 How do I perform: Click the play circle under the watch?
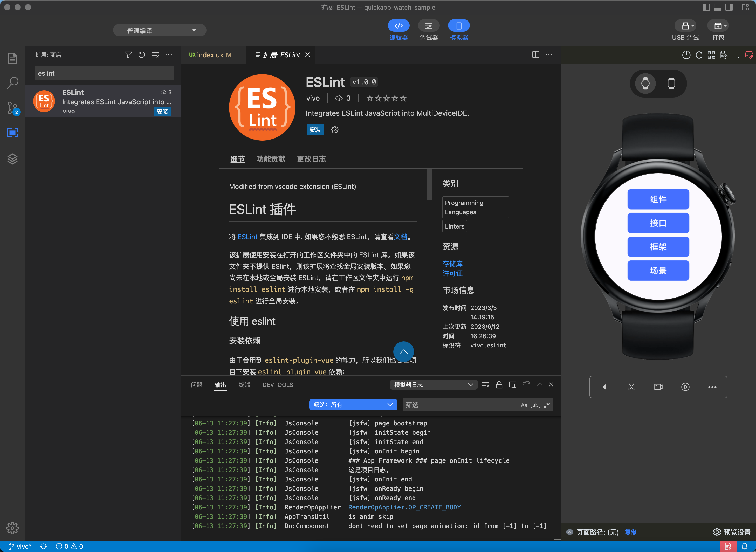point(685,387)
